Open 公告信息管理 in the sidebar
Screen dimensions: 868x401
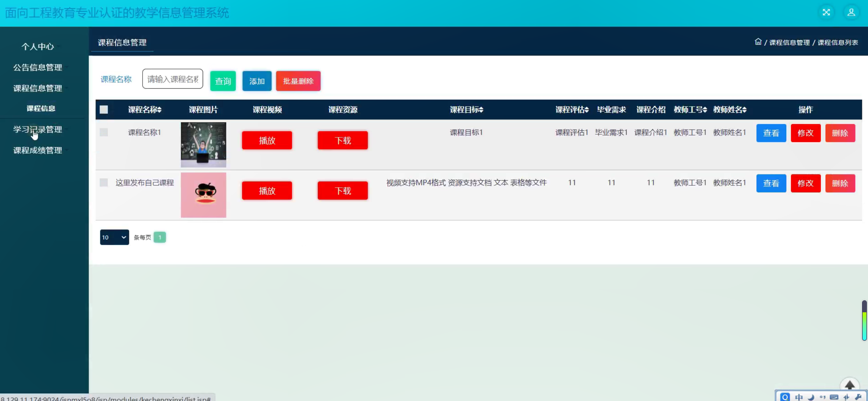pos(38,67)
